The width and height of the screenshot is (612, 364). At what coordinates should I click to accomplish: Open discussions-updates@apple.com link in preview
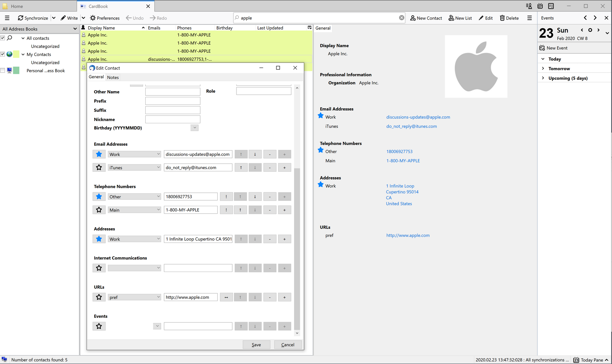tap(418, 117)
